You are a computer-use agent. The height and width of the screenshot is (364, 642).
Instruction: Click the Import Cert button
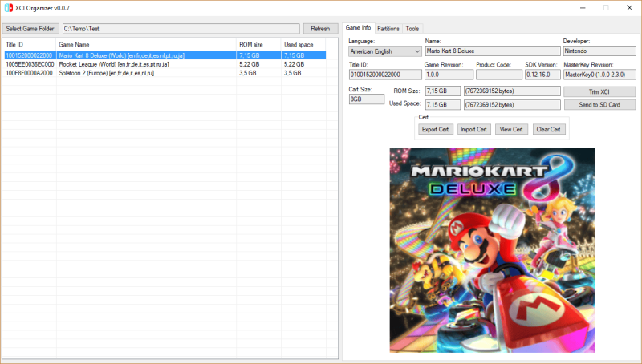(473, 129)
